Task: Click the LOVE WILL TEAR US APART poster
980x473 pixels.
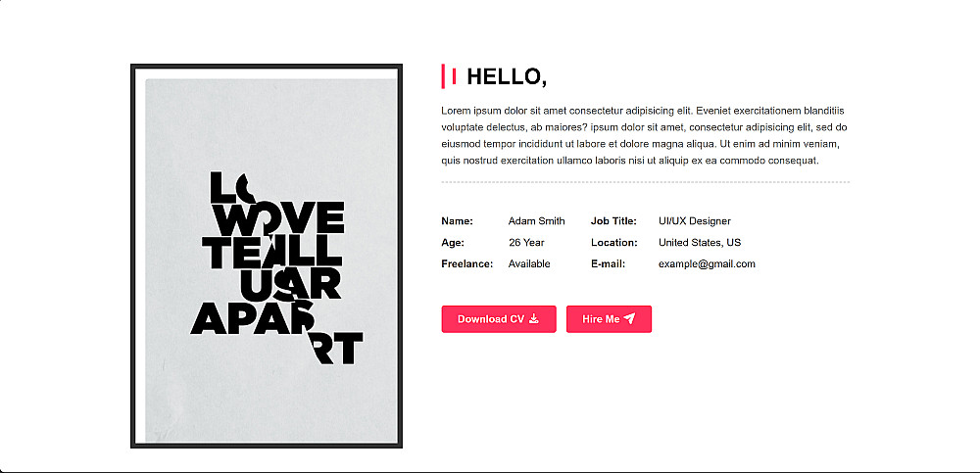Action: tap(267, 256)
